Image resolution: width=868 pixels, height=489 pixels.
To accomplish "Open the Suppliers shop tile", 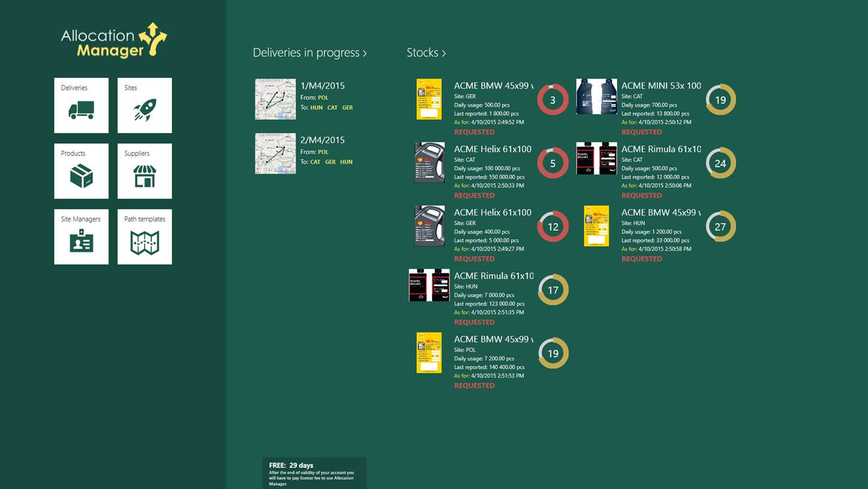I will (x=145, y=171).
